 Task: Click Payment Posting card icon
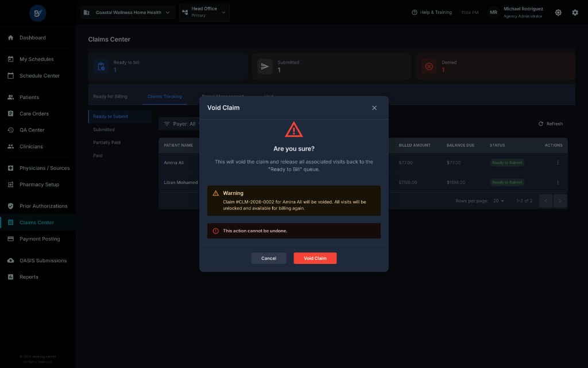(x=10, y=239)
